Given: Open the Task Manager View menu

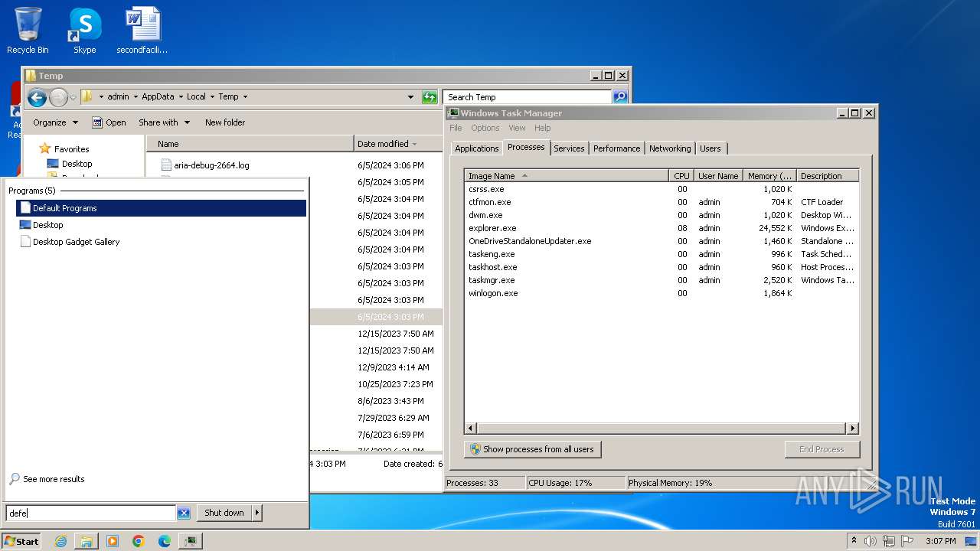Looking at the screenshot, I should pyautogui.click(x=518, y=128).
